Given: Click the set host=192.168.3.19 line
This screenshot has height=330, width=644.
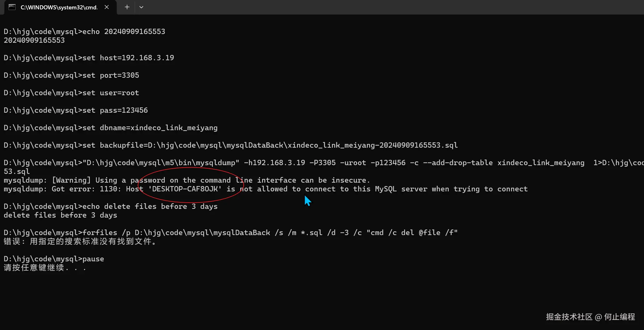Looking at the screenshot, I should pyautogui.click(x=89, y=58).
